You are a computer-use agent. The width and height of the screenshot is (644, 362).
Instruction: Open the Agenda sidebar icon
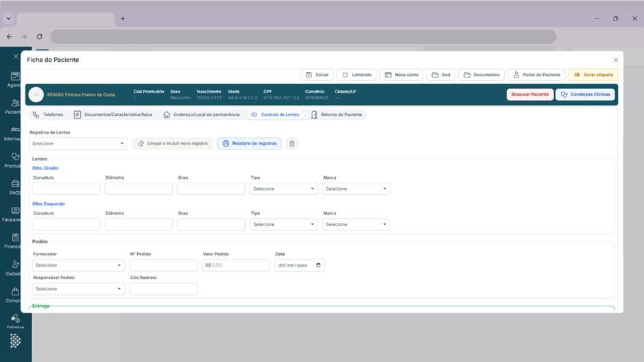[x=14, y=77]
